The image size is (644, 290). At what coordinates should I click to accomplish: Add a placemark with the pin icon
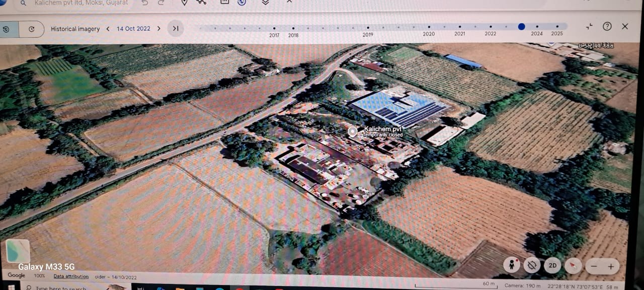click(184, 3)
